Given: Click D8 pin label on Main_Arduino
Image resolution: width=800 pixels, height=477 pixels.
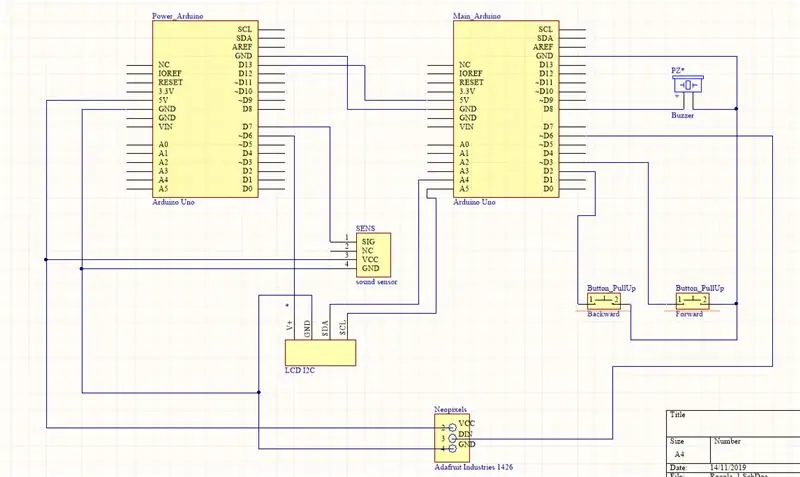Looking at the screenshot, I should click(x=548, y=109).
